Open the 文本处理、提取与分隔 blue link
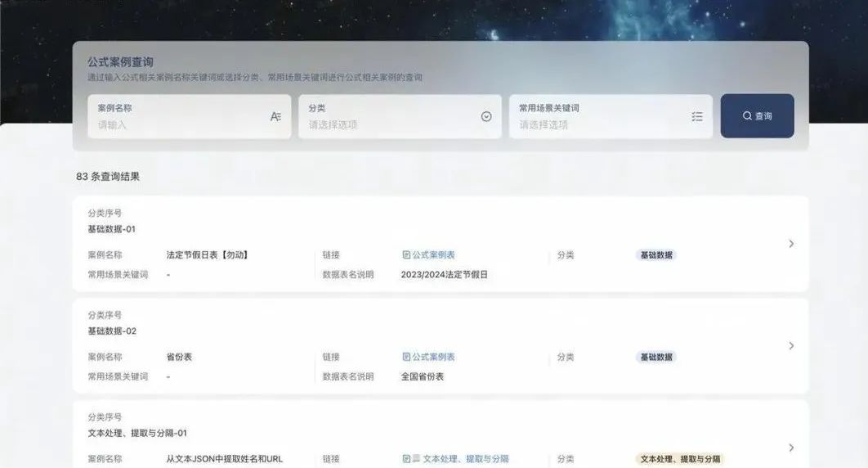Viewport: 868px width, 468px height. click(466, 460)
